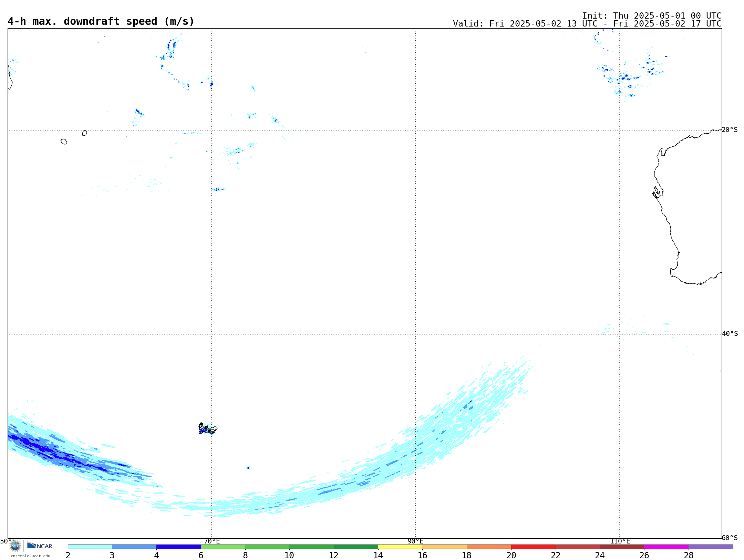Select the yellow 14–16 colorbar segment
Image resolution: width=744 pixels, height=560 pixels.
(400, 547)
